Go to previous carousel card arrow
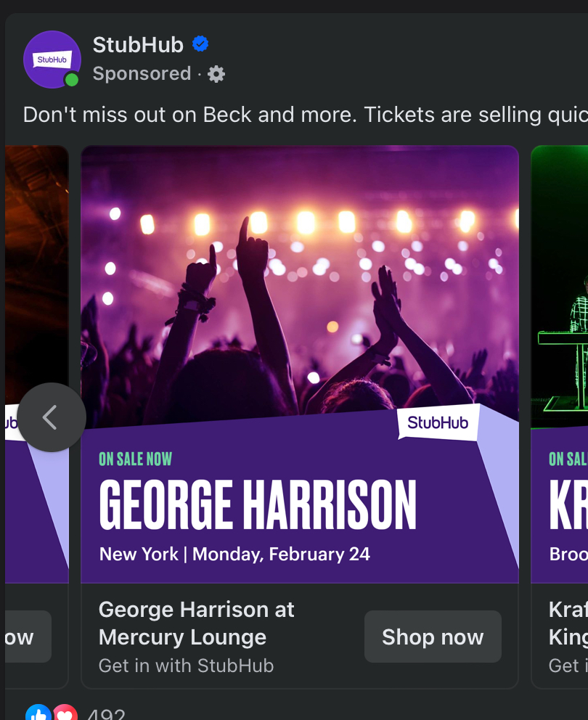Screen dimensions: 588x720 click(x=51, y=417)
